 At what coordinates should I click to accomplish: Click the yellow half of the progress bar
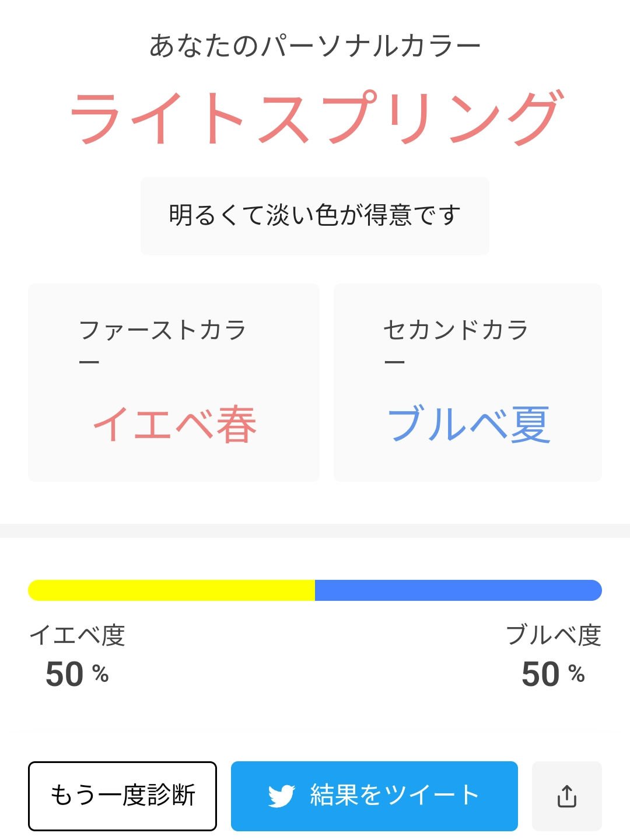pos(172,589)
